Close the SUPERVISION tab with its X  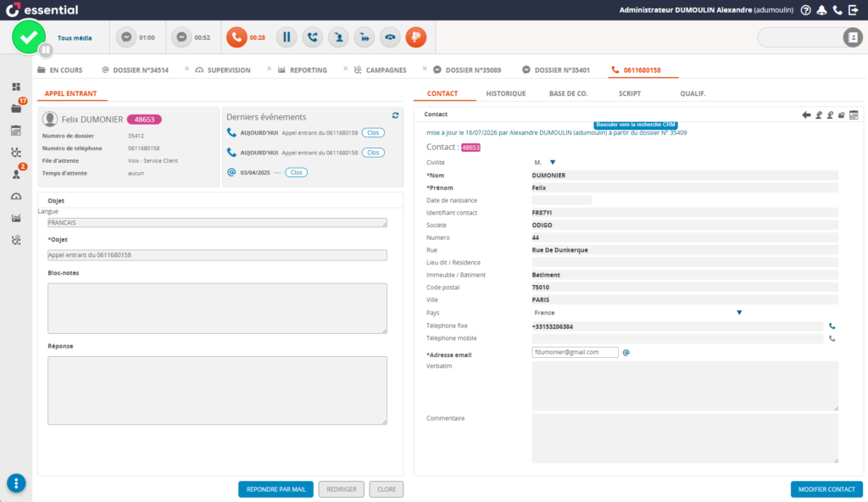pos(269,69)
